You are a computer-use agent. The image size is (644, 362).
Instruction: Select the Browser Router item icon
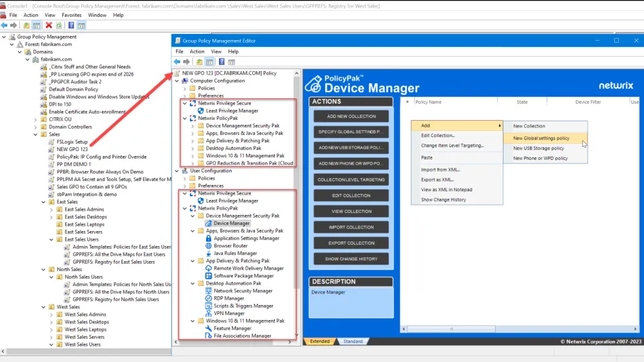(x=209, y=245)
